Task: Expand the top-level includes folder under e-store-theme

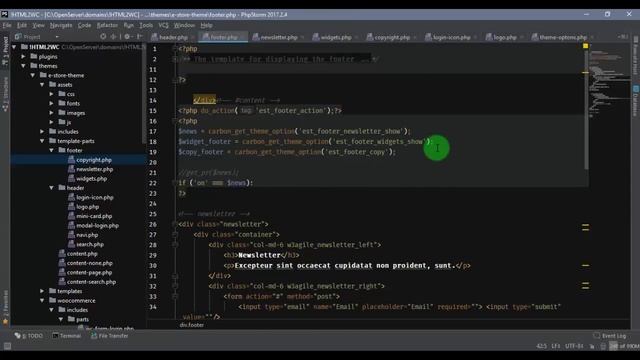Action: [x=42, y=132]
